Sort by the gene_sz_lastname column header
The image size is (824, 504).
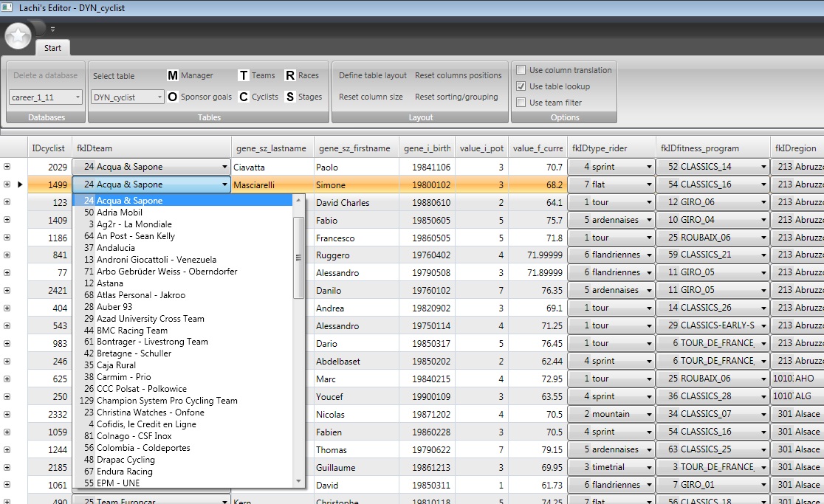271,148
